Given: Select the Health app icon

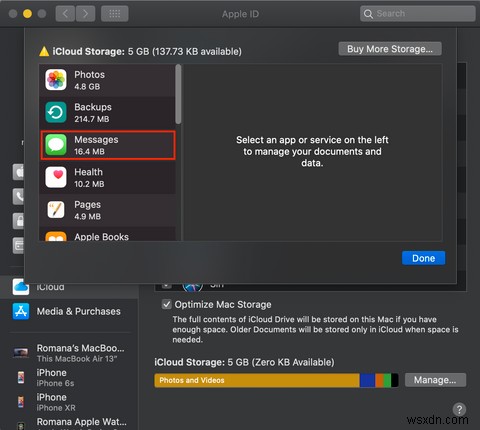Looking at the screenshot, I should (56, 177).
